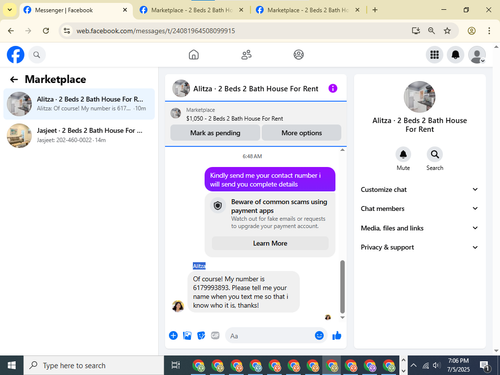Viewport: 500px width, 375px height.
Task: Click chat messages scrollbar thumb
Action: pyautogui.click(x=342, y=287)
